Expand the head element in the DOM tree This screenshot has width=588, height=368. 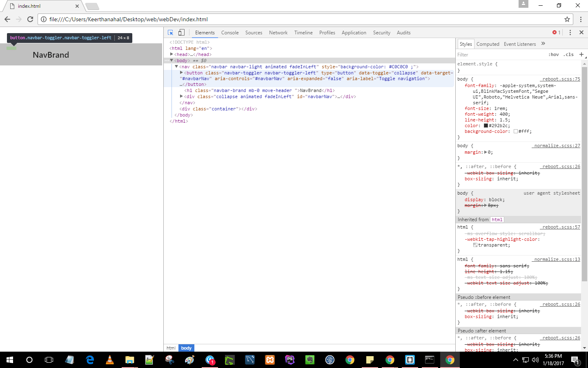(x=172, y=54)
